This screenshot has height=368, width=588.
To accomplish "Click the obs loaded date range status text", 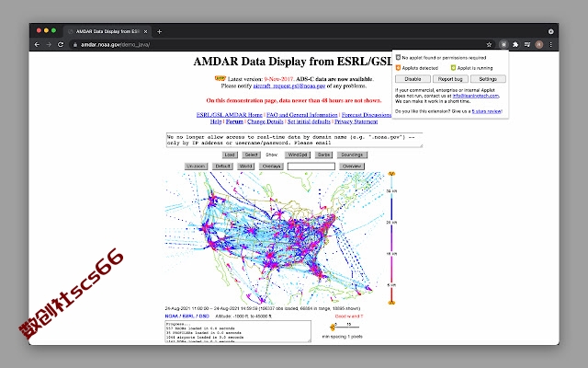I will (x=263, y=308).
